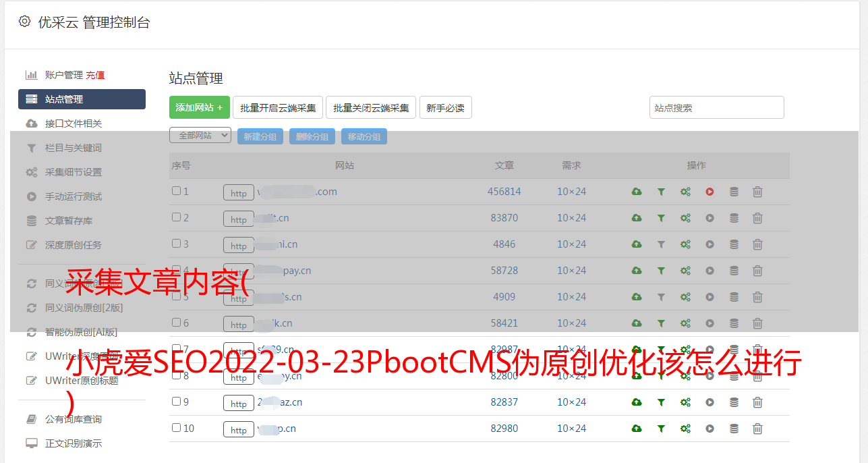868x463 pixels.
Task: Click the green funnel icon in row 2
Action: pyautogui.click(x=661, y=218)
